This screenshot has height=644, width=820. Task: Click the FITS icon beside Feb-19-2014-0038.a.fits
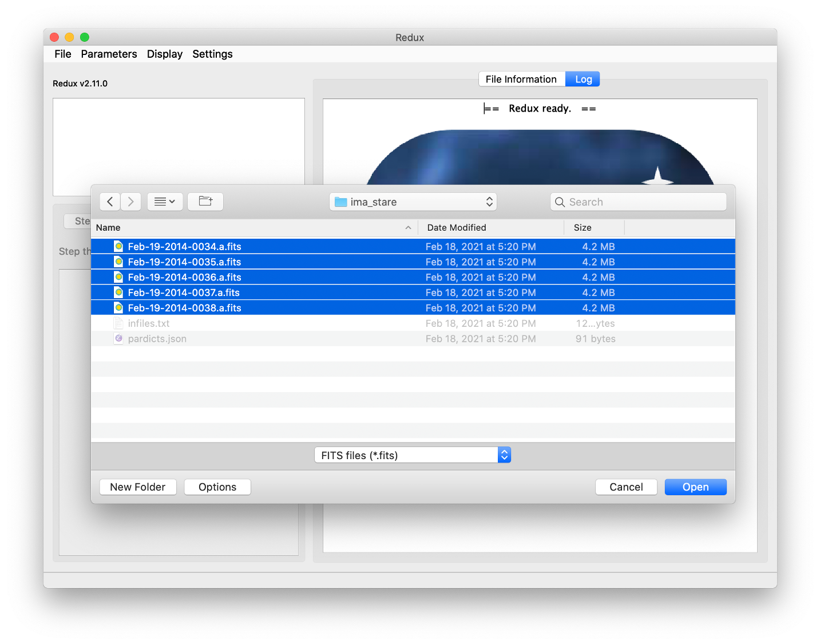pos(118,307)
